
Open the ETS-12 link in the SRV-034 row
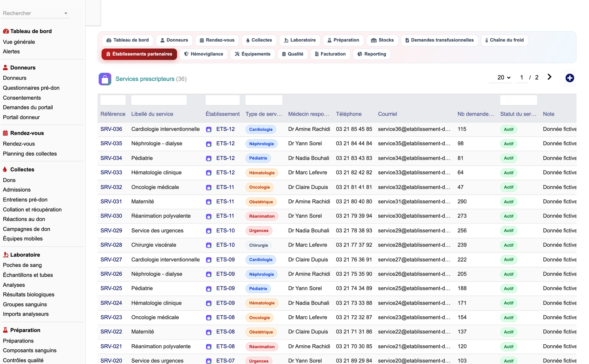[225, 158]
